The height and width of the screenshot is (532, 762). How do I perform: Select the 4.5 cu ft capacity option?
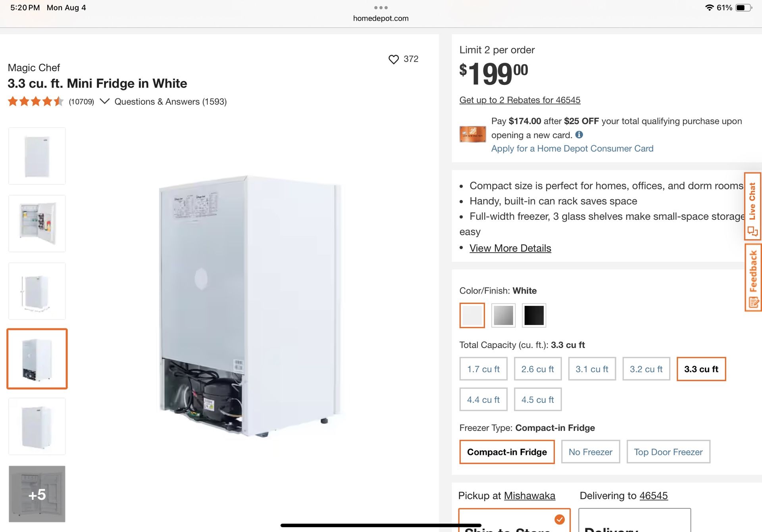click(x=537, y=399)
